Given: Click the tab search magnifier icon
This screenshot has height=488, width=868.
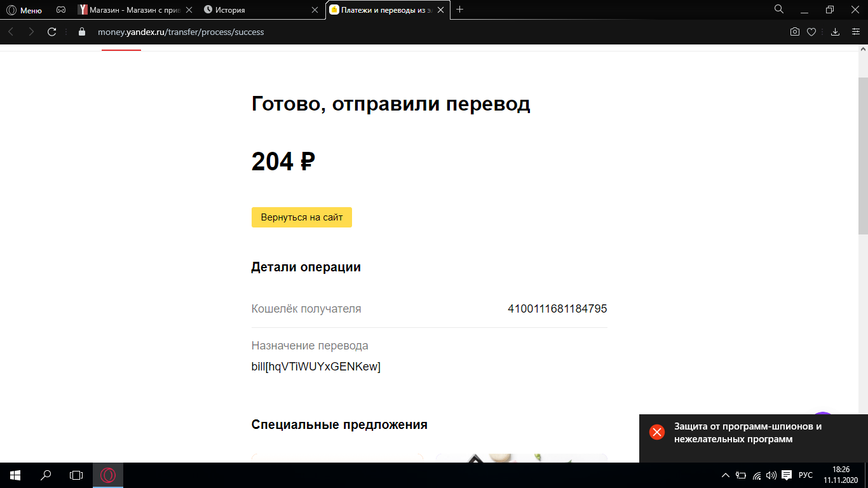Looking at the screenshot, I should tap(779, 9).
